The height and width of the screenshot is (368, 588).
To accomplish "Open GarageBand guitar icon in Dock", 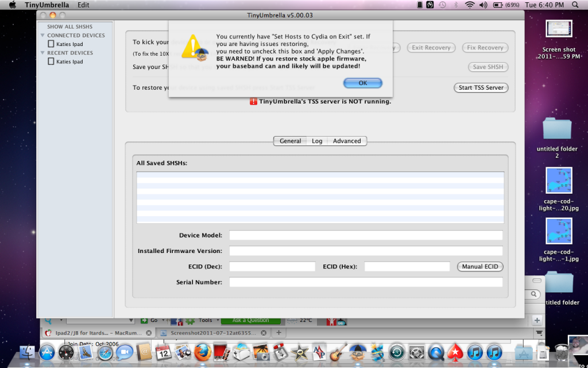I will point(338,353).
